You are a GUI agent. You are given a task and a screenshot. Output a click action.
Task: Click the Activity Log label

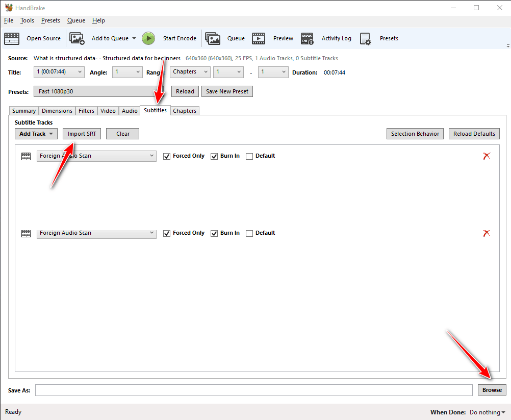click(x=336, y=38)
